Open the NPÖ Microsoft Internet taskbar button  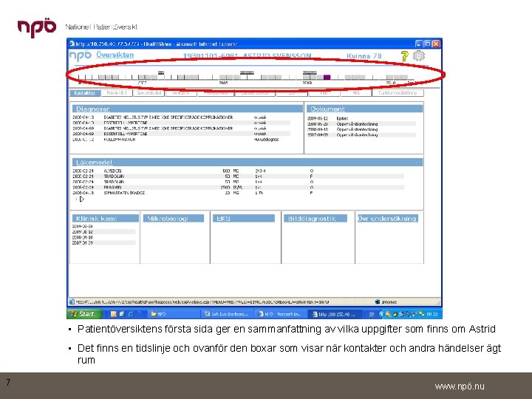click(x=280, y=314)
